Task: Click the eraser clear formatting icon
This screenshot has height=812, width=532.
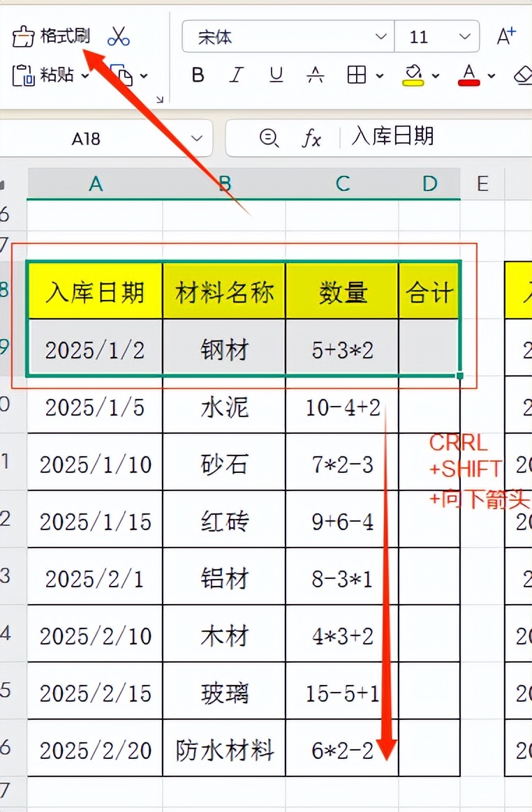Action: (523, 75)
